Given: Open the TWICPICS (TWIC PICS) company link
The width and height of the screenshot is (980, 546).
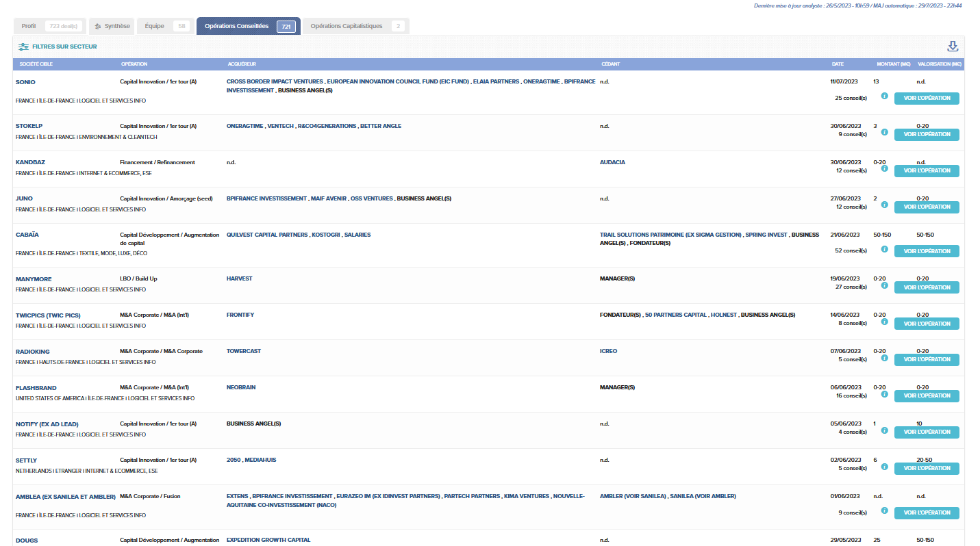Looking at the screenshot, I should coord(47,315).
